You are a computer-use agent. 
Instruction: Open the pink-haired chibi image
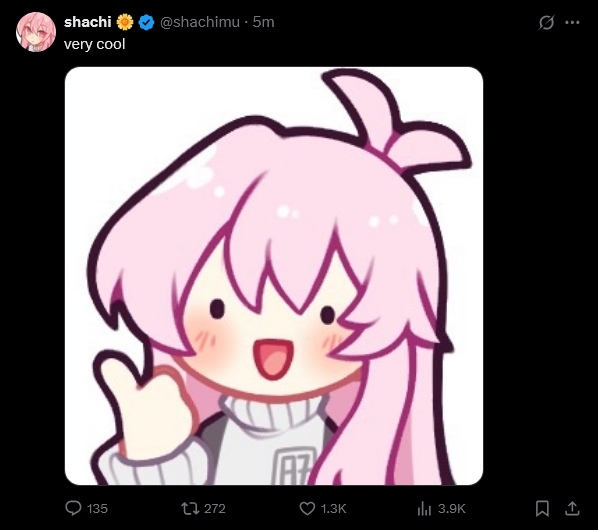tap(274, 276)
